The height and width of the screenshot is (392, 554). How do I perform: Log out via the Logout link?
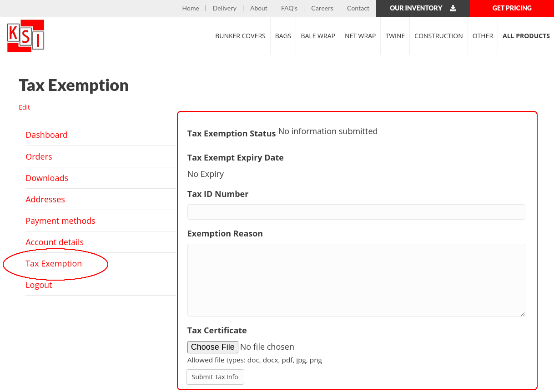[39, 285]
